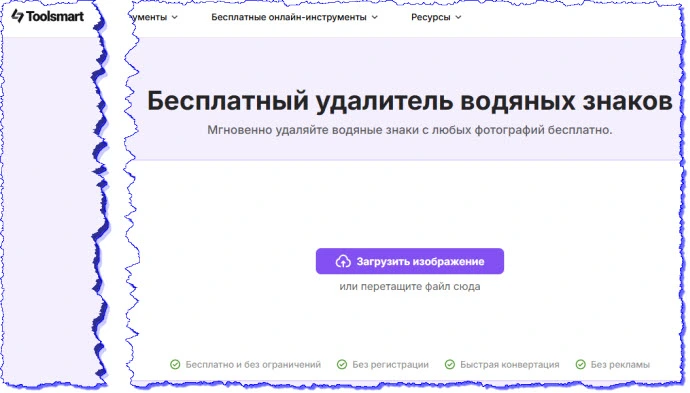
Task: Open the Toolsmart logo home link
Action: [x=48, y=16]
